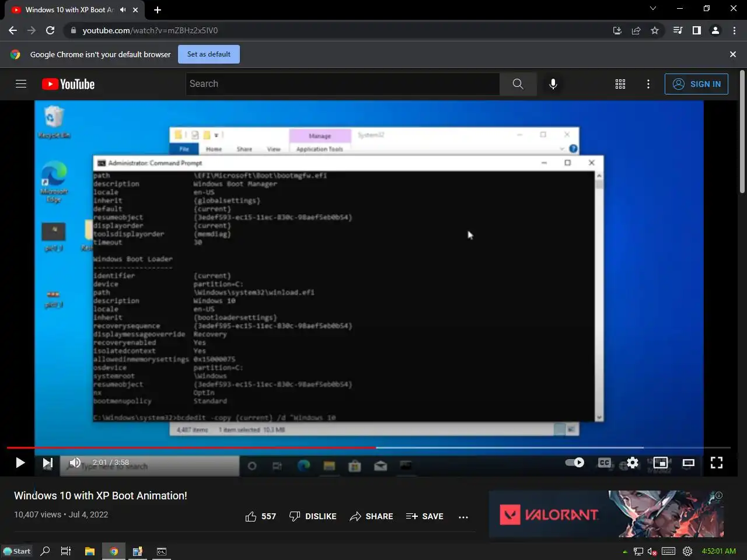Click the network tray icon

[638, 551]
